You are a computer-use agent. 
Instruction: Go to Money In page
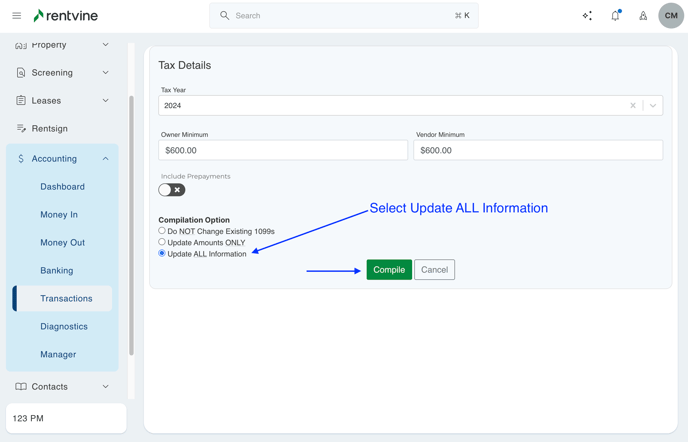tap(59, 215)
